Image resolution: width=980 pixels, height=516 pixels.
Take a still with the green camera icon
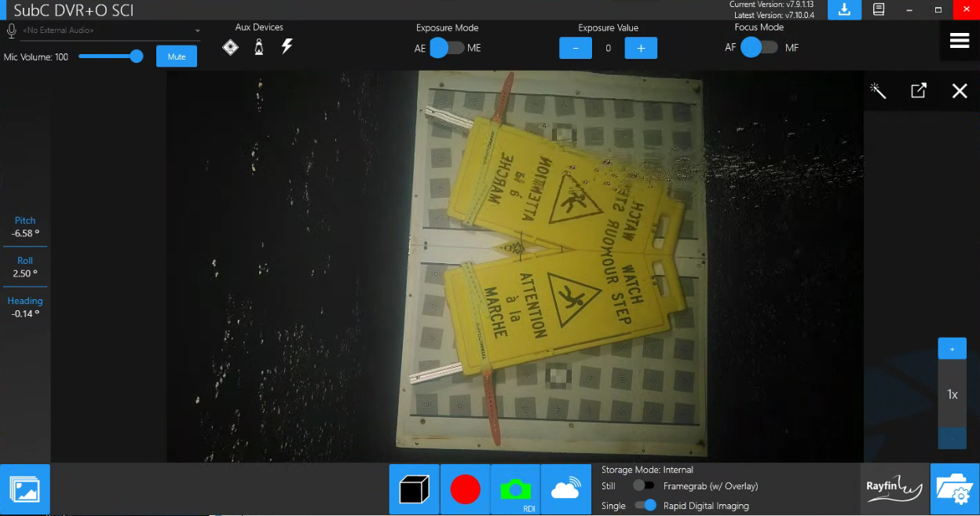tap(515, 489)
